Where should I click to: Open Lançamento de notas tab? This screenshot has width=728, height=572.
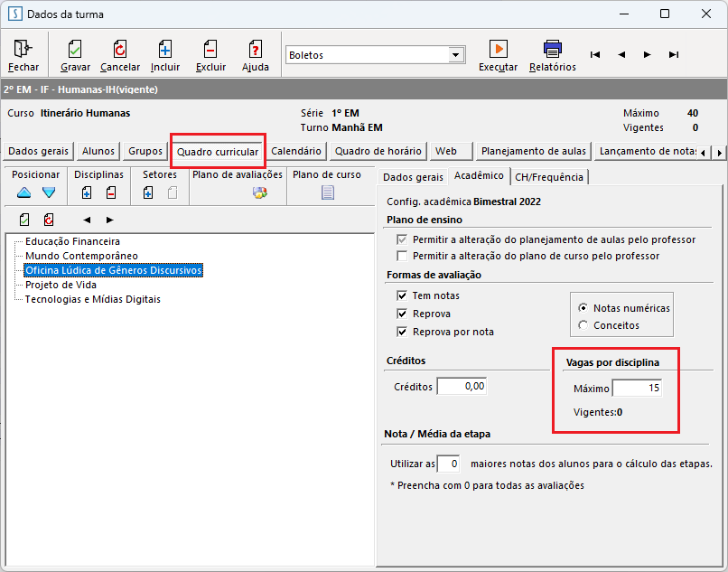pyautogui.click(x=646, y=151)
